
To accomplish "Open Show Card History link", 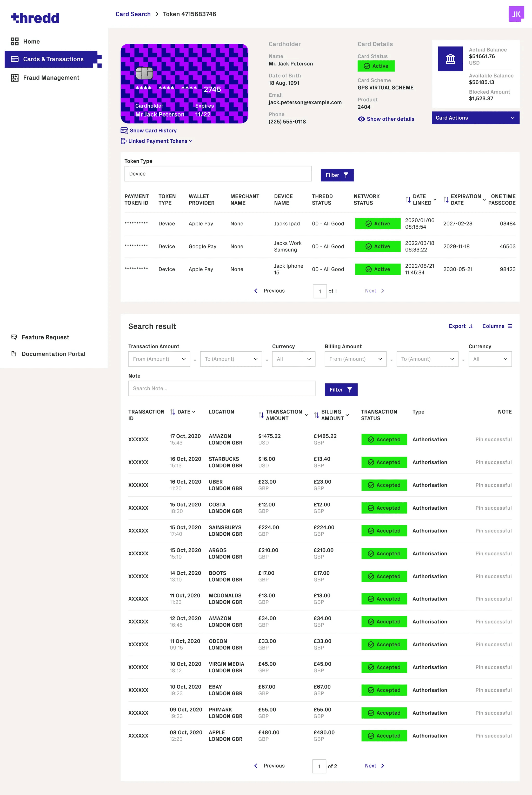I will pos(153,130).
